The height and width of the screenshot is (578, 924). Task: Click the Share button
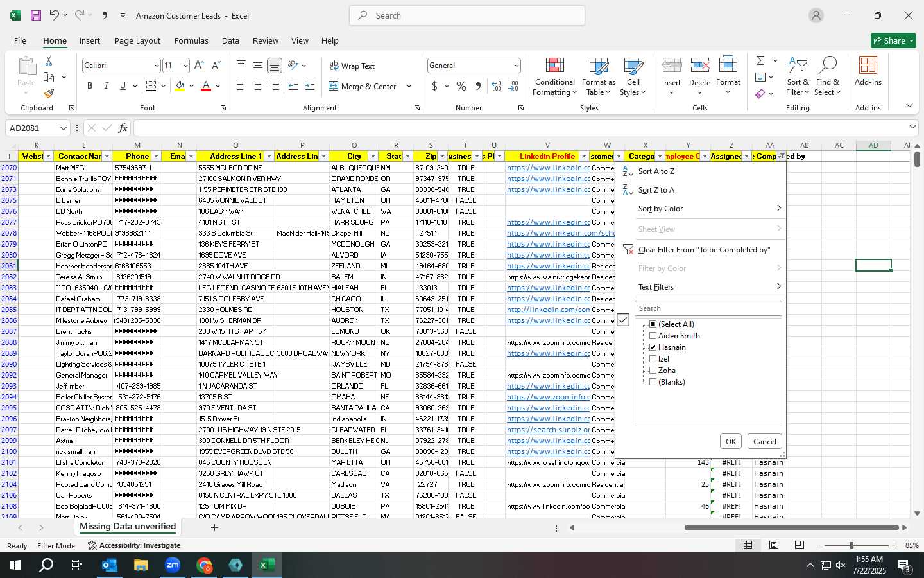(893, 40)
